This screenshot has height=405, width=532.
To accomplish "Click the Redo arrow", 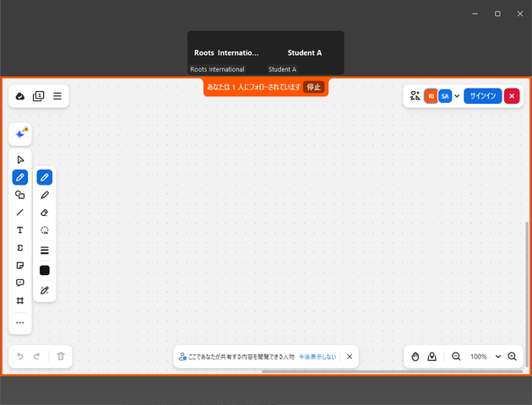I will tap(37, 356).
